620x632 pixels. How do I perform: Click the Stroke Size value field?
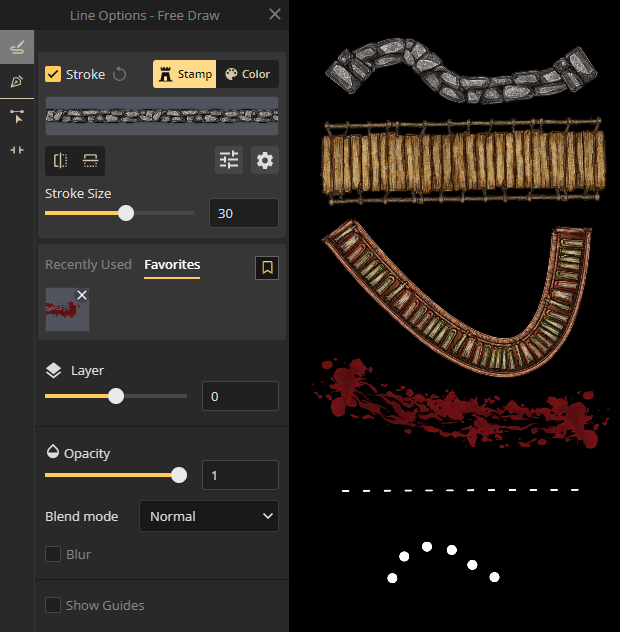click(x=243, y=213)
